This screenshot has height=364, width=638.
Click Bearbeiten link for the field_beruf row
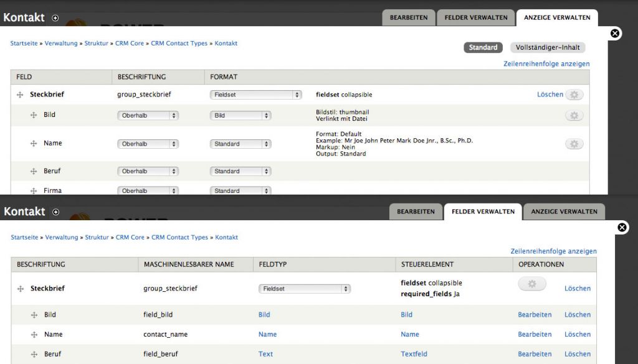[x=534, y=354]
